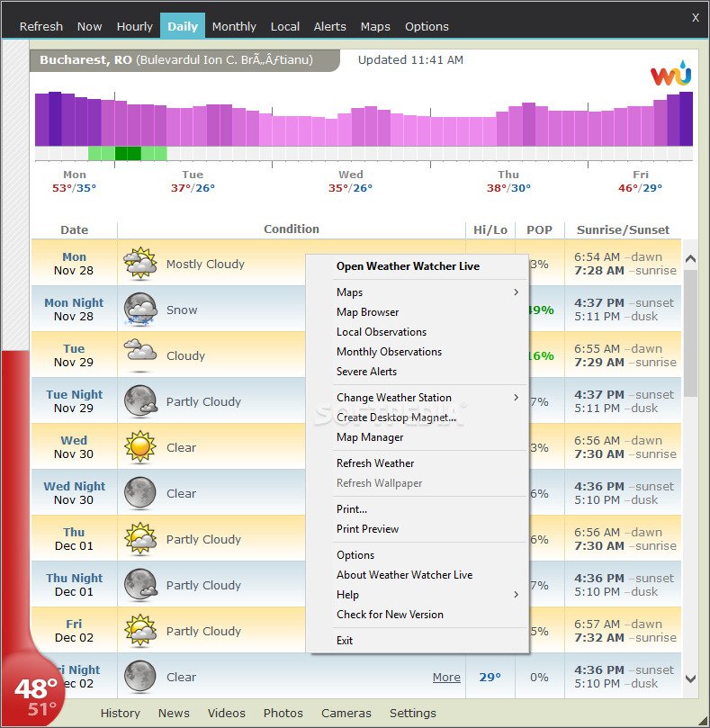710x728 pixels.
Task: Select Print Preview menu entry
Action: 367,529
